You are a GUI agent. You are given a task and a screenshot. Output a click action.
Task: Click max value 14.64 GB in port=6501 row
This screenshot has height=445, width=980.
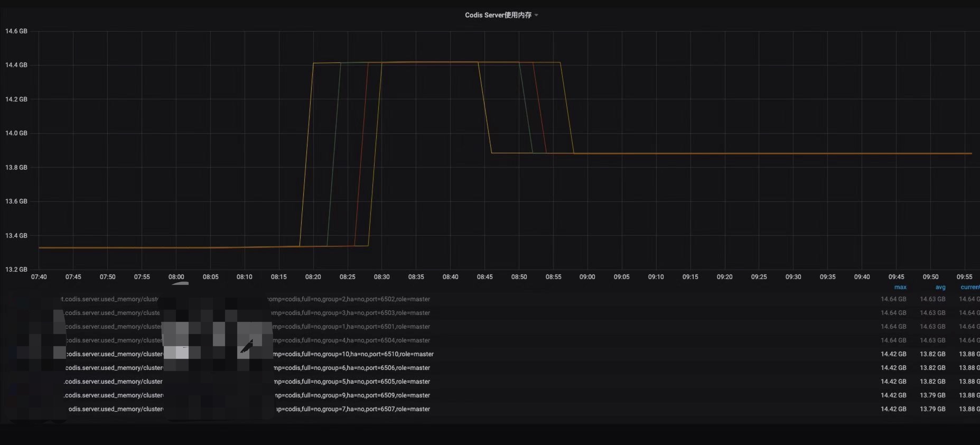[893, 327]
